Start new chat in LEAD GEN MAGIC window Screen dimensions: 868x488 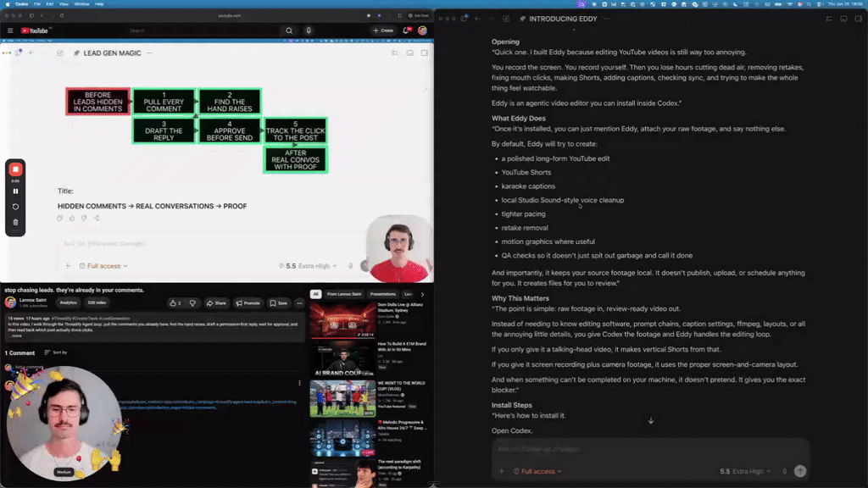coord(60,53)
